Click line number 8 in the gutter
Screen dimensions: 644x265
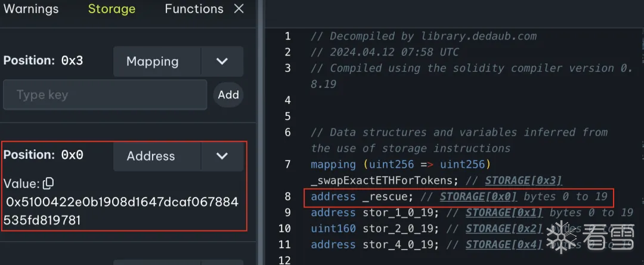click(287, 196)
